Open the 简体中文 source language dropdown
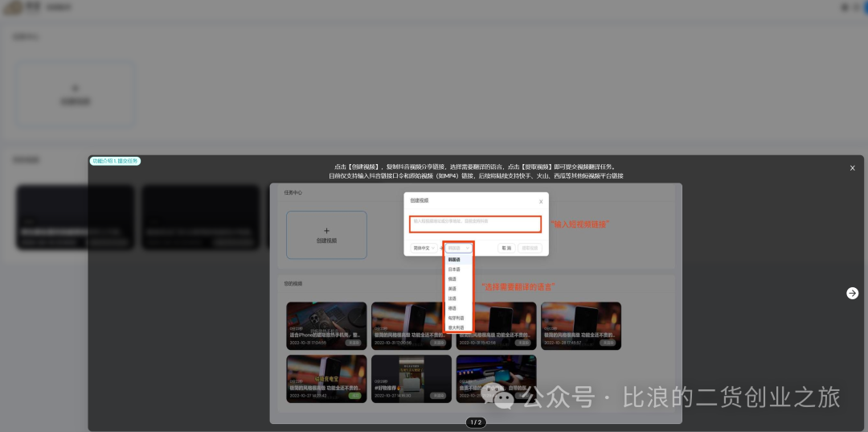The width and height of the screenshot is (868, 432). point(424,249)
